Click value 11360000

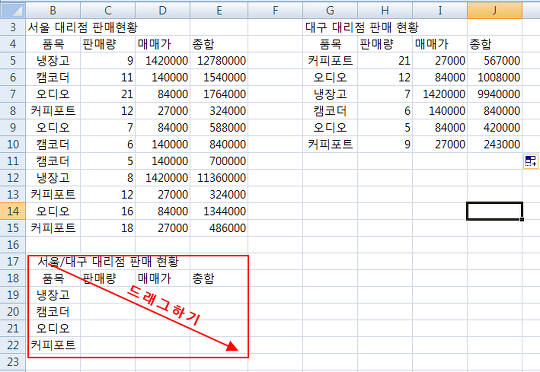coord(221,178)
